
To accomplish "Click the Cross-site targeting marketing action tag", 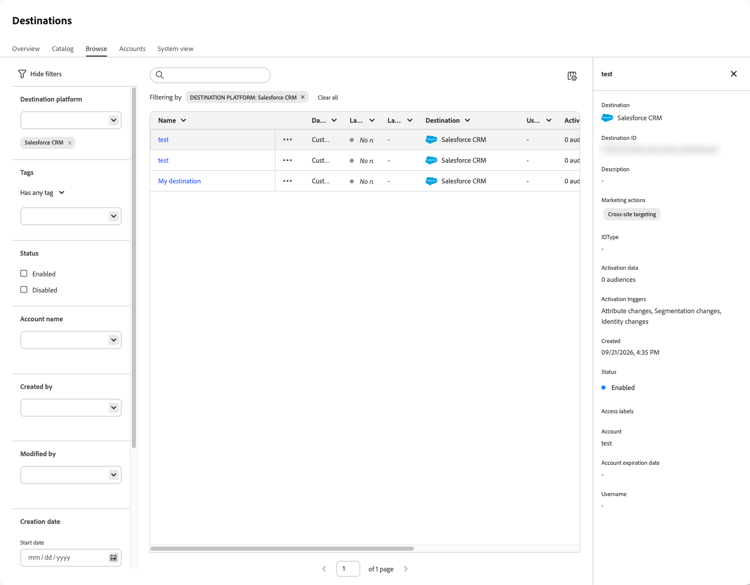I will [631, 214].
